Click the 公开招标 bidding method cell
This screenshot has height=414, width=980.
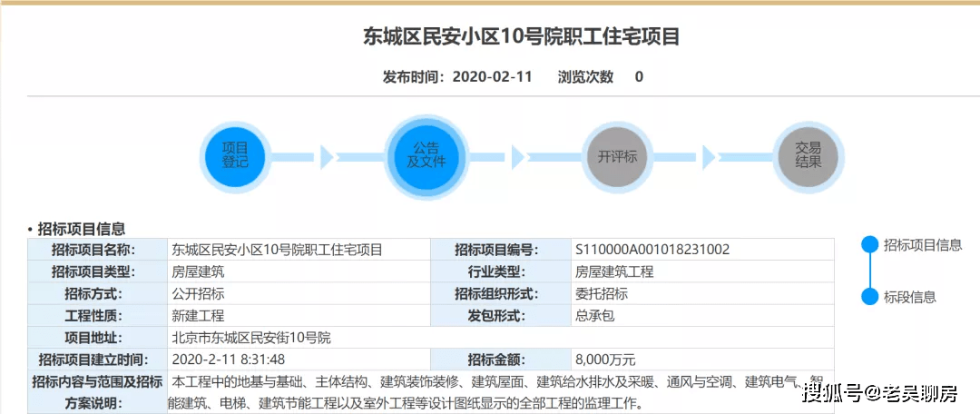tap(198, 294)
